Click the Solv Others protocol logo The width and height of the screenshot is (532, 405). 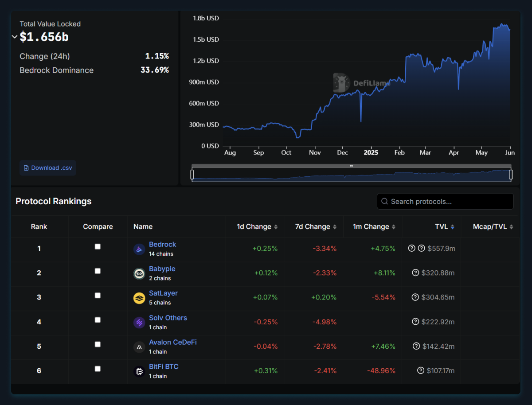click(139, 323)
